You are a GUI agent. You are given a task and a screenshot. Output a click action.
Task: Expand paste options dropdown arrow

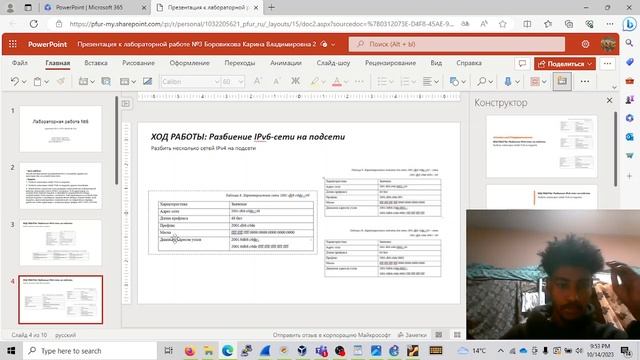click(47, 82)
